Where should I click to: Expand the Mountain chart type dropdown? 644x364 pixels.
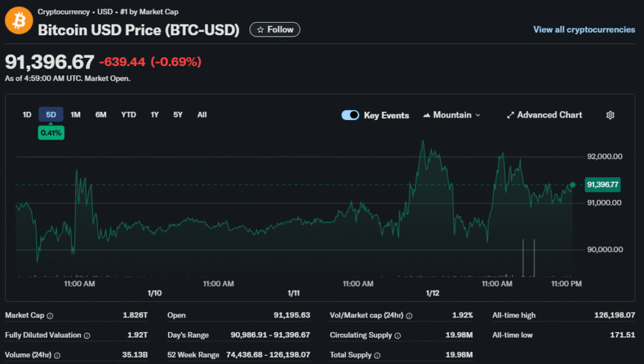click(x=452, y=115)
